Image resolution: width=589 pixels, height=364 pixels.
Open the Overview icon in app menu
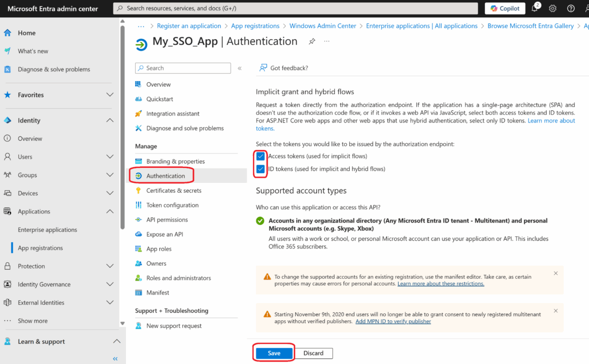point(138,85)
